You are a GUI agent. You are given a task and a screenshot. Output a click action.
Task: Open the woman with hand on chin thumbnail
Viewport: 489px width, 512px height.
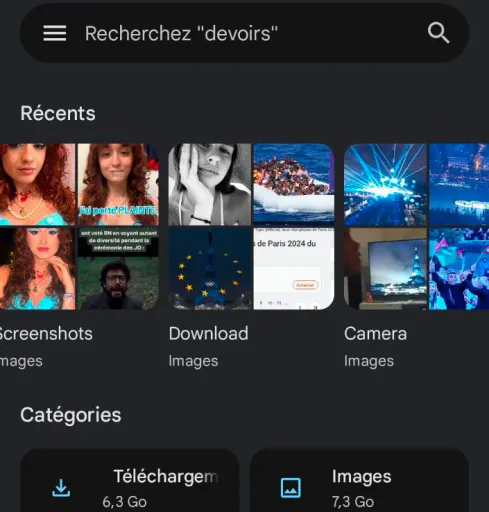pyautogui.click(x=38, y=269)
